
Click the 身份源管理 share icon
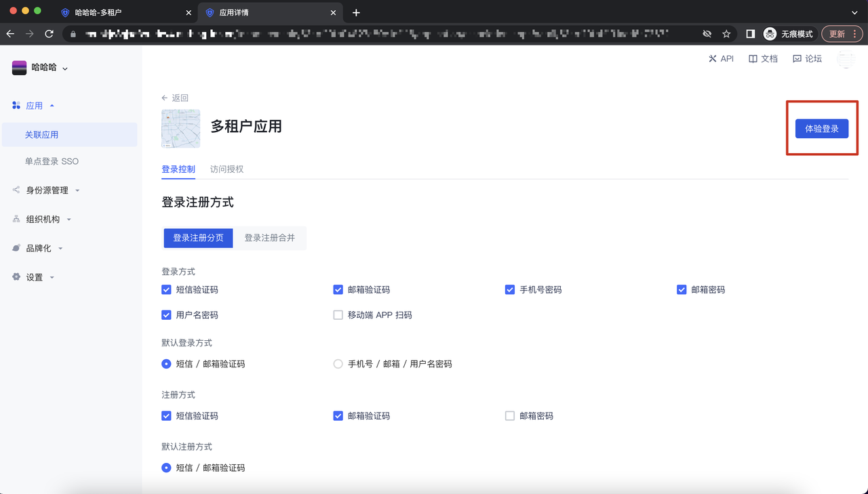(x=16, y=190)
